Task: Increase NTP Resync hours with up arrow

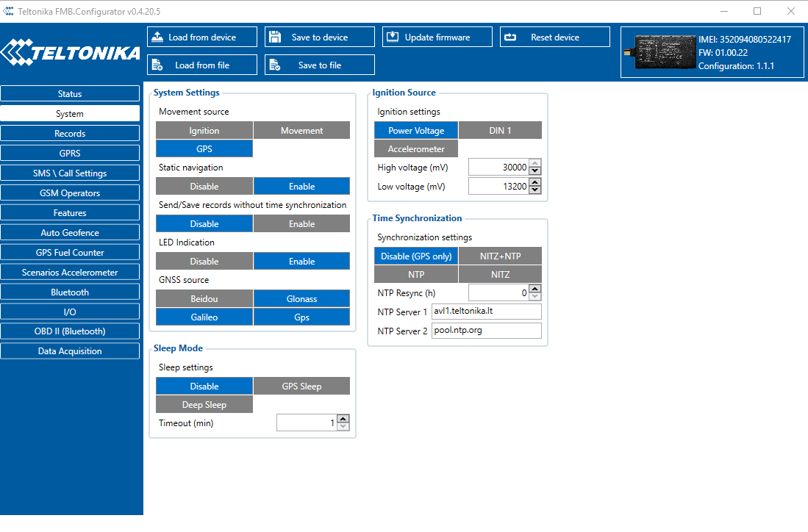Action: click(x=535, y=289)
